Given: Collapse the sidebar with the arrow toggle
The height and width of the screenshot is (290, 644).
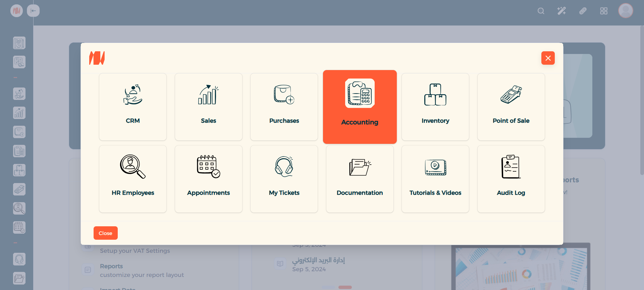Looking at the screenshot, I should click(x=33, y=11).
